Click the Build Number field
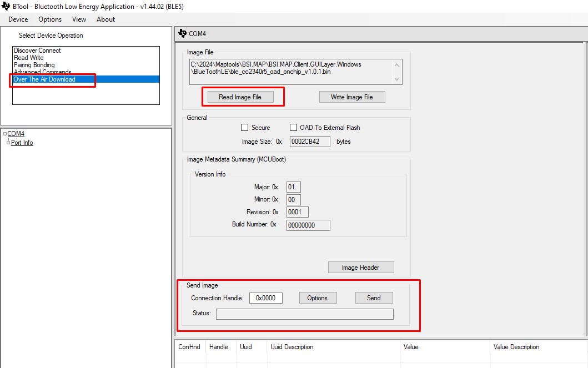The image size is (588, 368). click(x=308, y=225)
